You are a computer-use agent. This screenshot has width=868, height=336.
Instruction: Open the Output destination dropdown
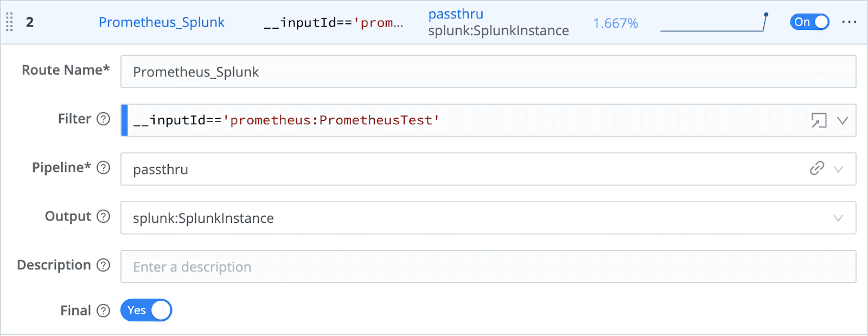(838, 218)
